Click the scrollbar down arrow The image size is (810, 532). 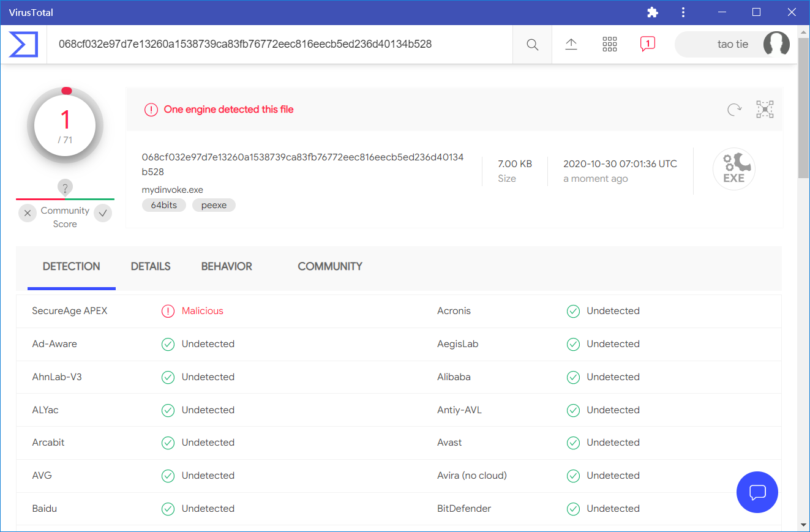[x=803, y=525]
